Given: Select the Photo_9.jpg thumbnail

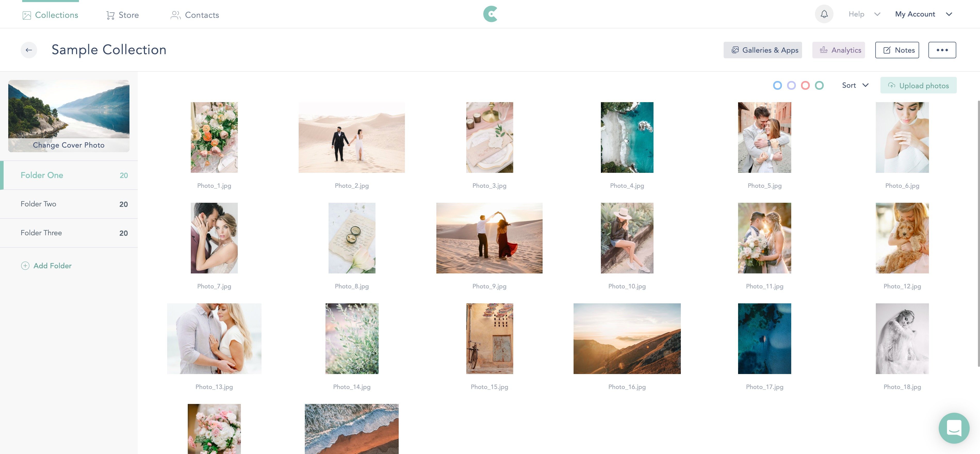Looking at the screenshot, I should (x=489, y=238).
